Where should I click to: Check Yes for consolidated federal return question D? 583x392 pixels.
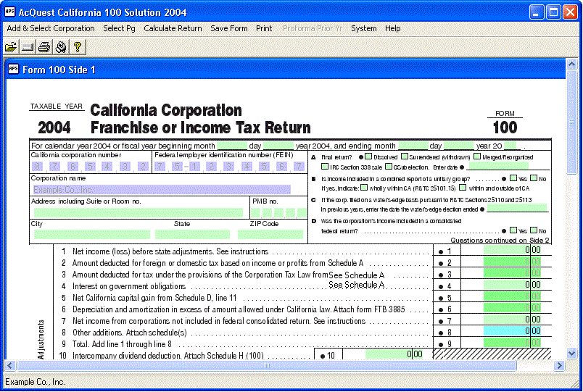click(x=513, y=230)
